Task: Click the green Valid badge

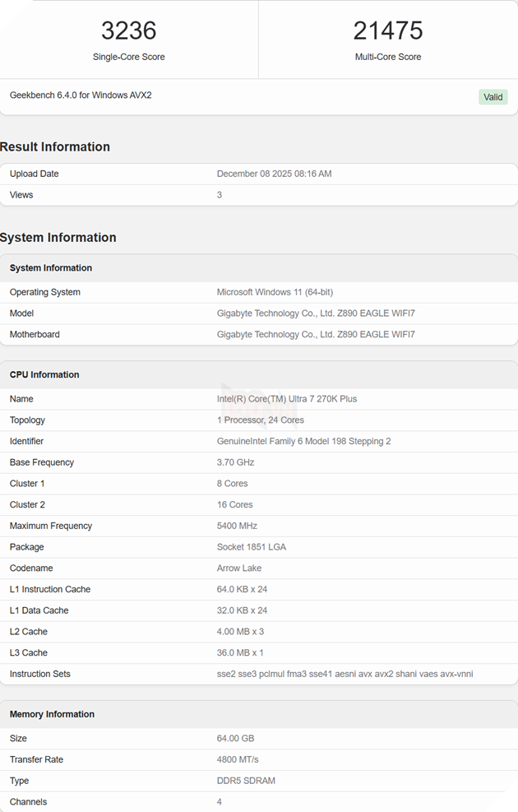Action: tap(493, 97)
